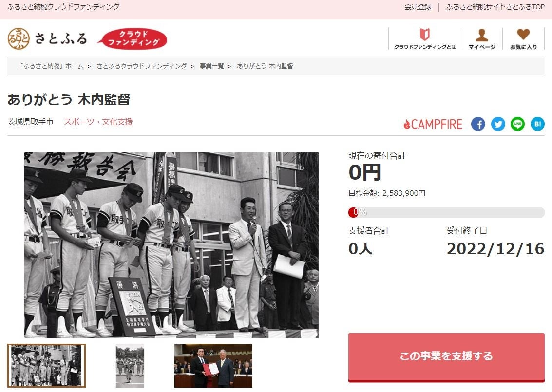Share on Twitter icon
Screen dimensions: 552x392
coord(498,124)
